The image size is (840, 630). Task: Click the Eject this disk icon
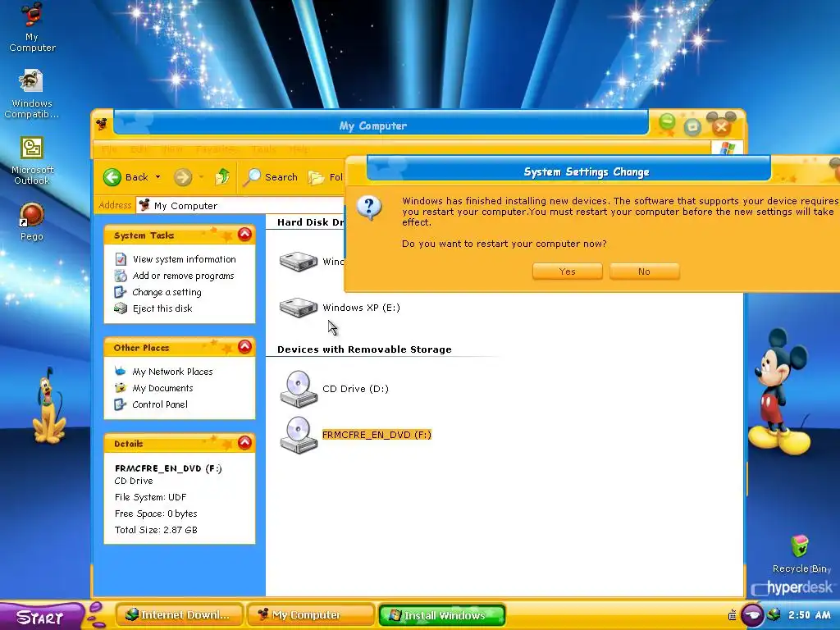121,308
